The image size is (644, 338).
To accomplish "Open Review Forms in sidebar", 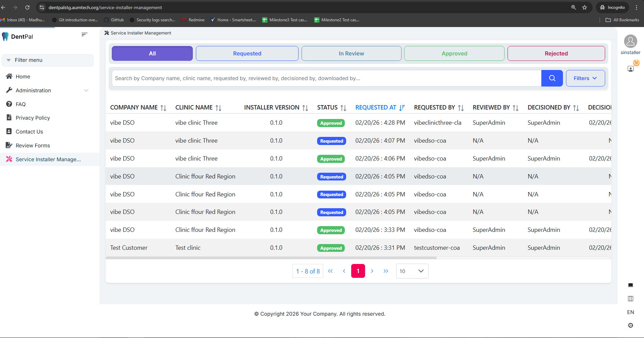I will (33, 145).
